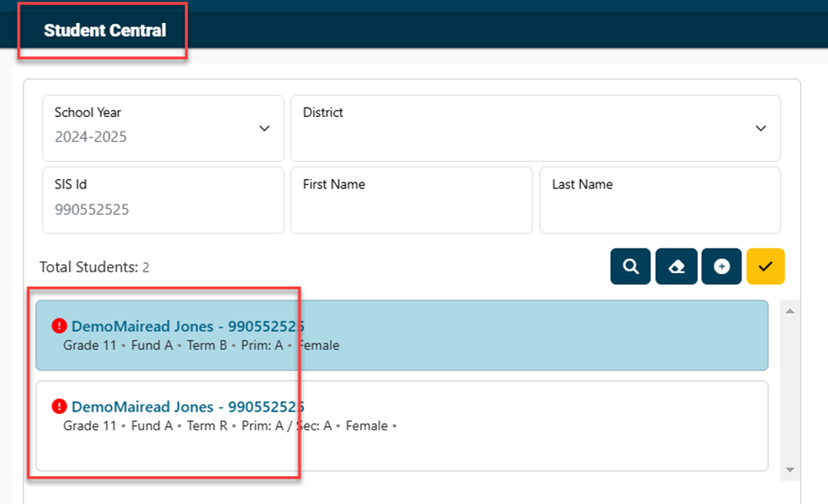Select Grade 11 Term R details line
828x504 pixels.
pyautogui.click(x=229, y=426)
